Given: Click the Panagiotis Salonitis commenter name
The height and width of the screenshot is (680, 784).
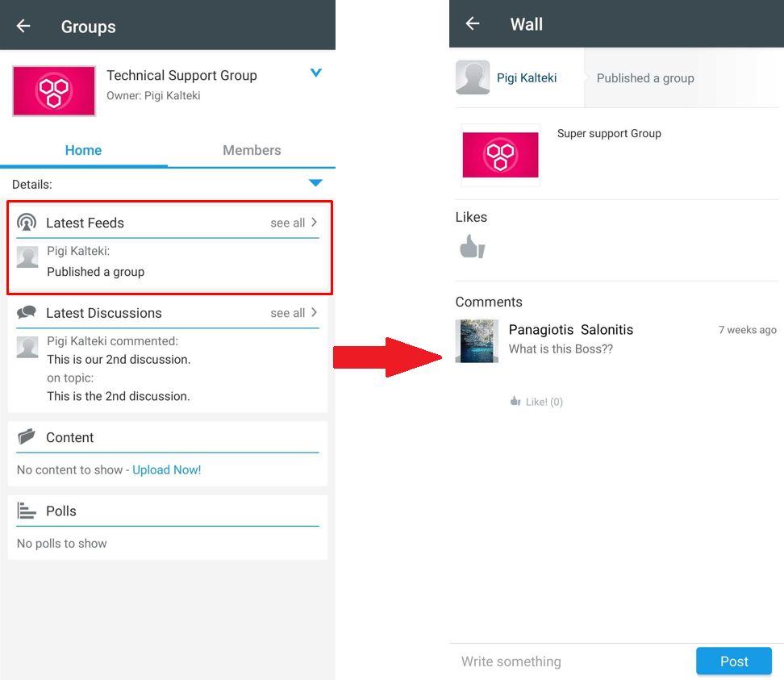Looking at the screenshot, I should click(x=571, y=329).
